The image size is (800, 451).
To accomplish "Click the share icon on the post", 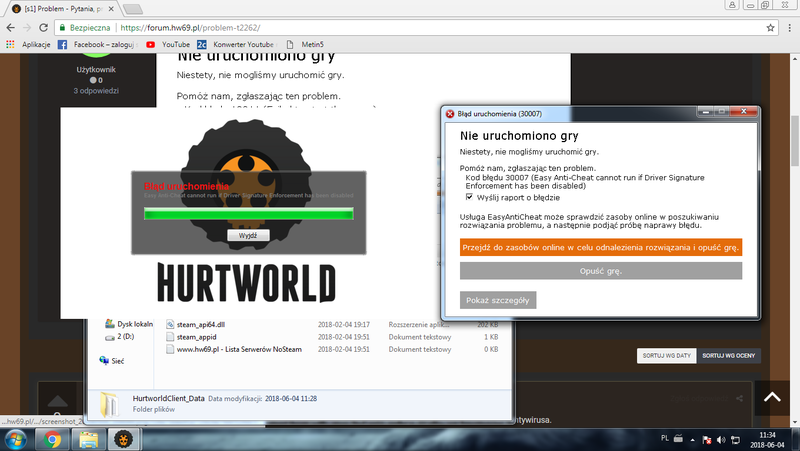I will (739, 398).
